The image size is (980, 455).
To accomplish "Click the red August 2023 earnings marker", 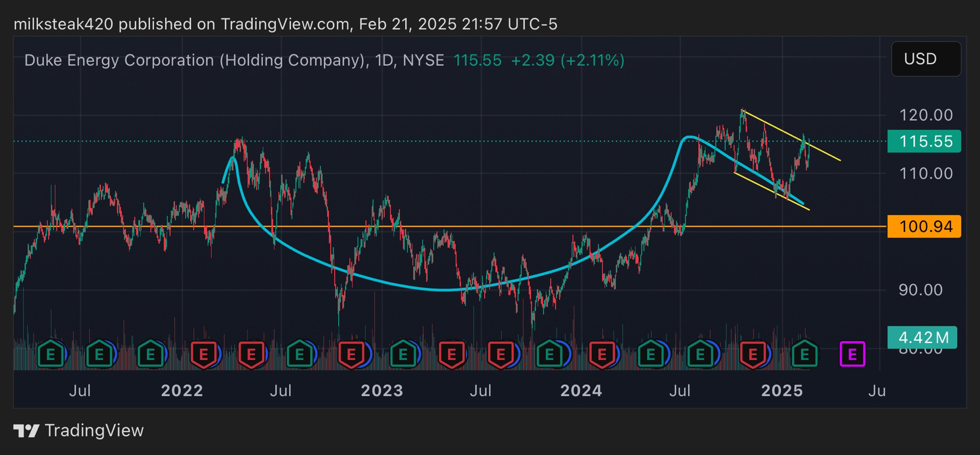I will [501, 354].
